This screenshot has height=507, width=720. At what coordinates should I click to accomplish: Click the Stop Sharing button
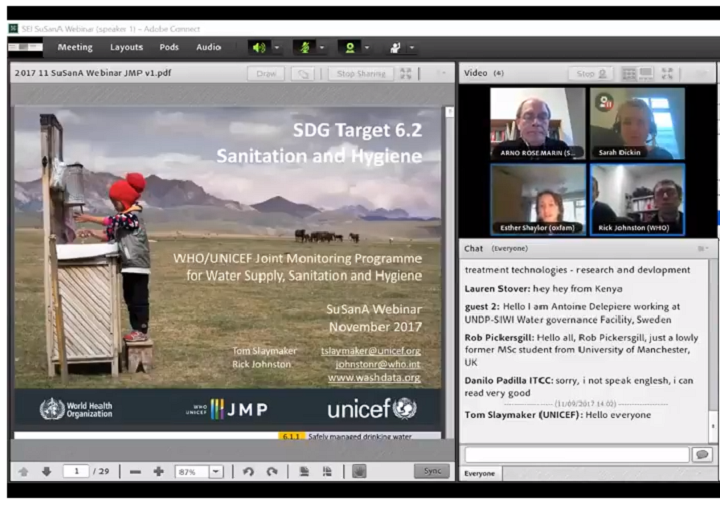coord(361,73)
